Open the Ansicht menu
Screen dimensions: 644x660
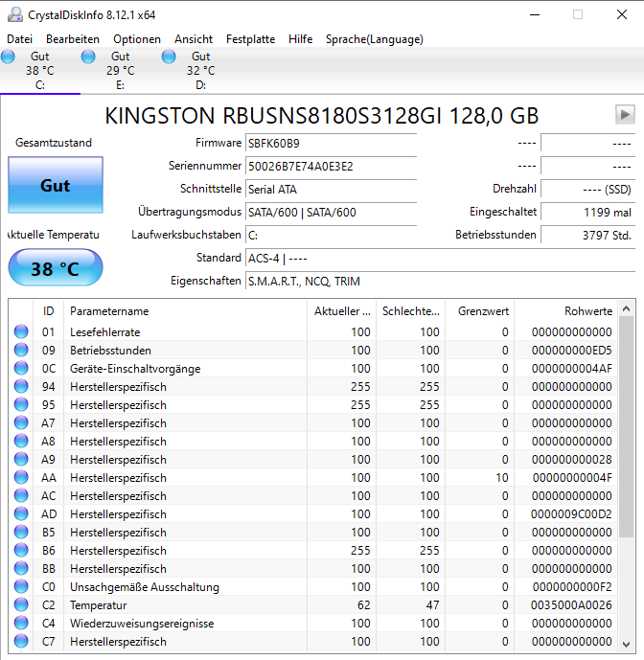coord(194,39)
